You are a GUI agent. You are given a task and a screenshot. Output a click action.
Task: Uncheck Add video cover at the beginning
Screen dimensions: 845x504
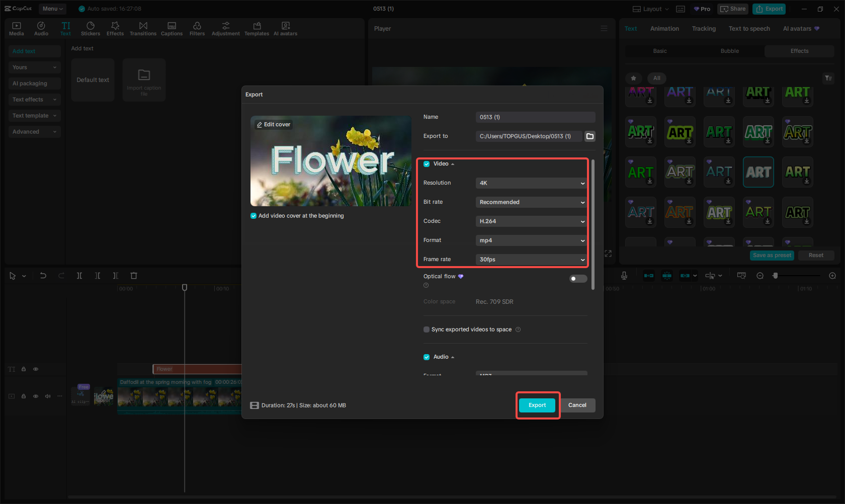253,216
